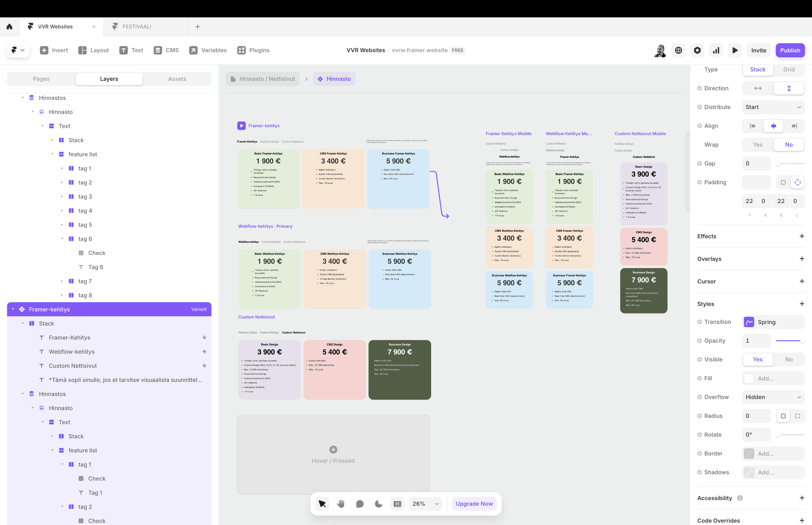Select the cursor pointer tool
Image resolution: width=812 pixels, height=525 pixels.
tap(322, 504)
